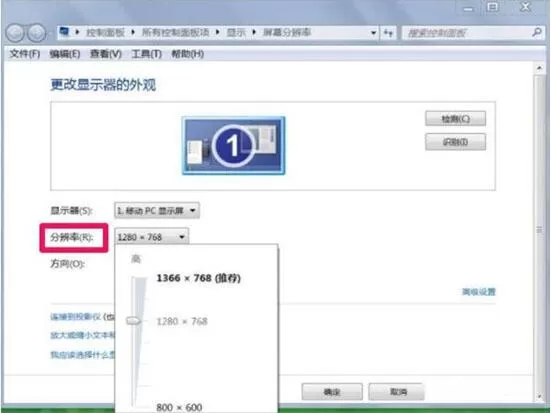This screenshot has height=413, width=551.
Task: Expand breadcrumb arrow after 控制面板
Action: 133,32
